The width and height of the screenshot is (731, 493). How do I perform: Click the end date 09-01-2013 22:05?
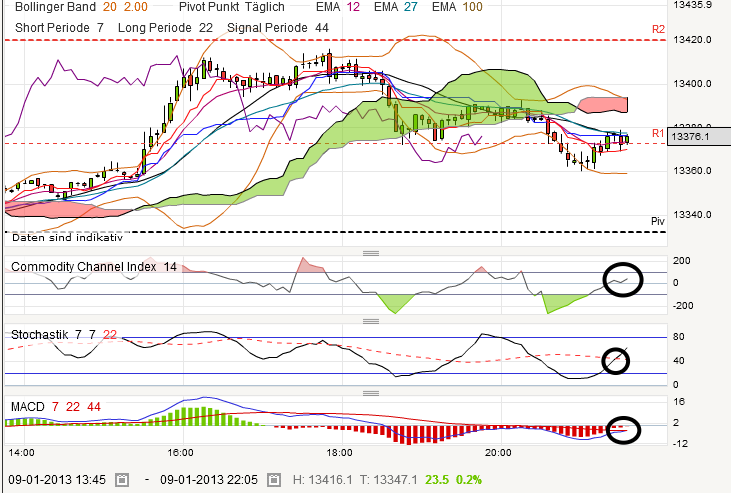[209, 479]
